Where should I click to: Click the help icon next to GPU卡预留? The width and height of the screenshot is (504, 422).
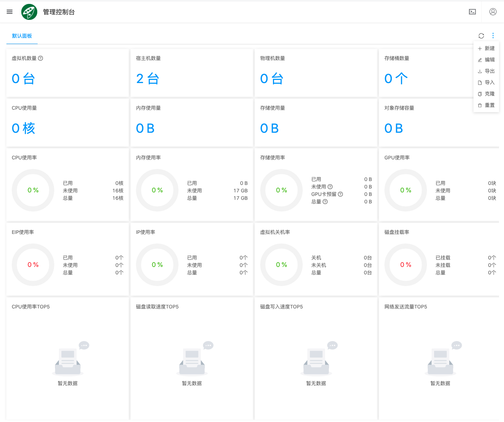(x=340, y=194)
